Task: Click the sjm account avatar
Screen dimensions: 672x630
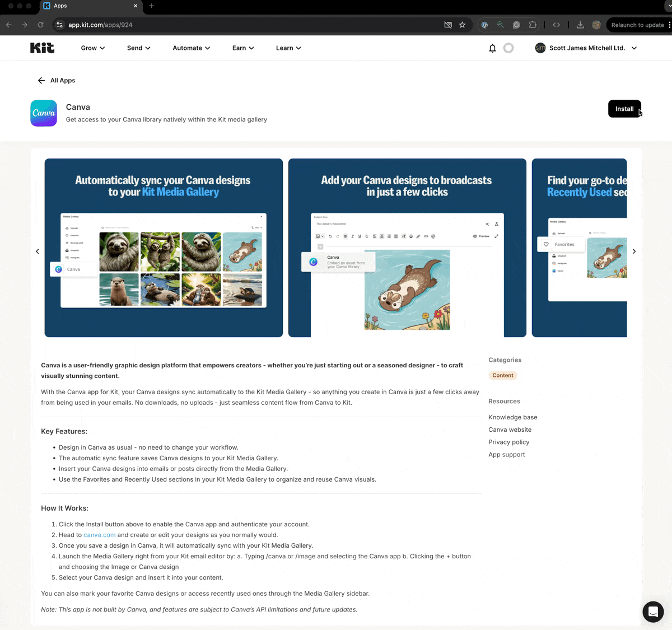Action: click(540, 48)
